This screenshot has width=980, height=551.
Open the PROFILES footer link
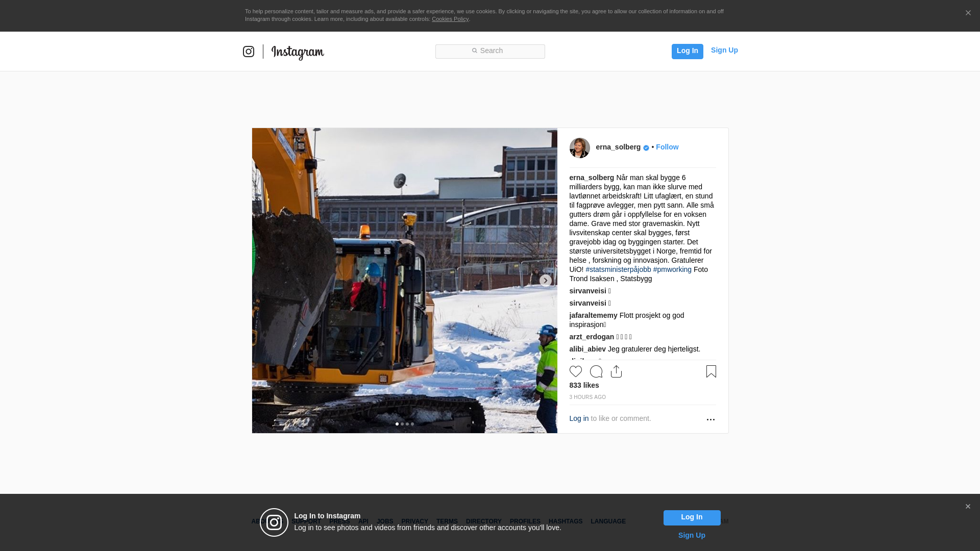click(x=525, y=521)
